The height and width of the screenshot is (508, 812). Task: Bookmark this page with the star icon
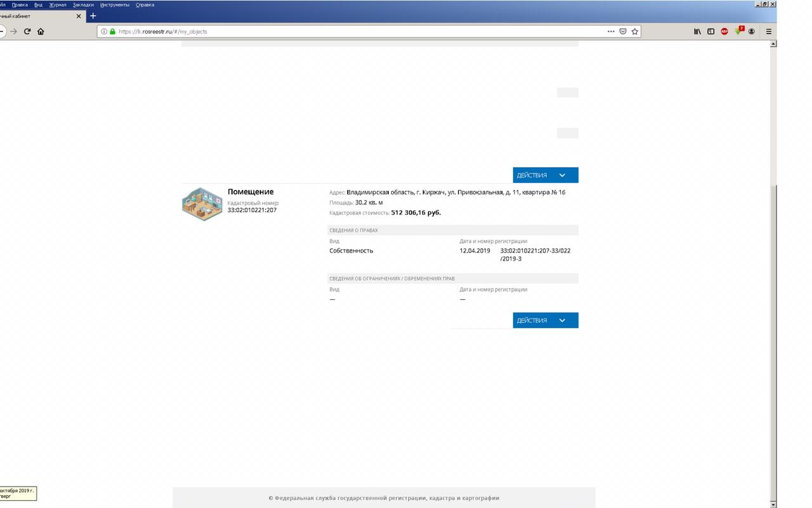click(x=634, y=31)
